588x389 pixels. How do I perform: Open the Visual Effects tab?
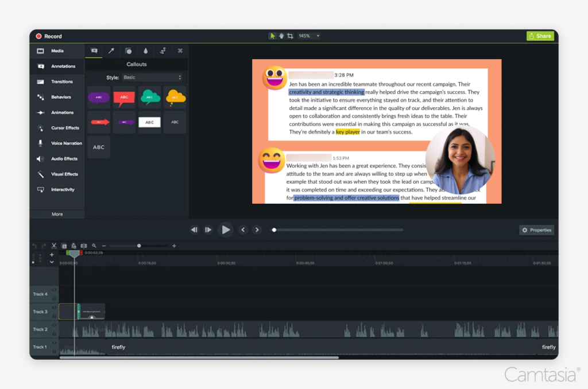pyautogui.click(x=57, y=174)
